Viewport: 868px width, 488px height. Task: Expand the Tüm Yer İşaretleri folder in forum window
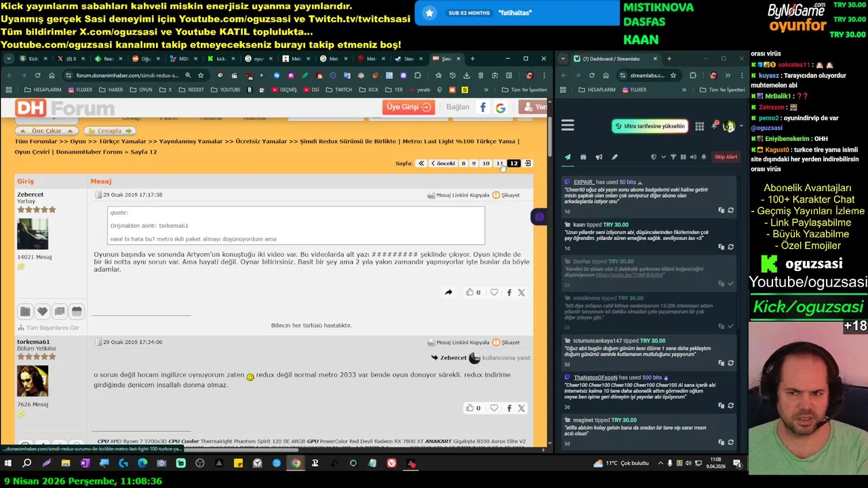point(524,89)
